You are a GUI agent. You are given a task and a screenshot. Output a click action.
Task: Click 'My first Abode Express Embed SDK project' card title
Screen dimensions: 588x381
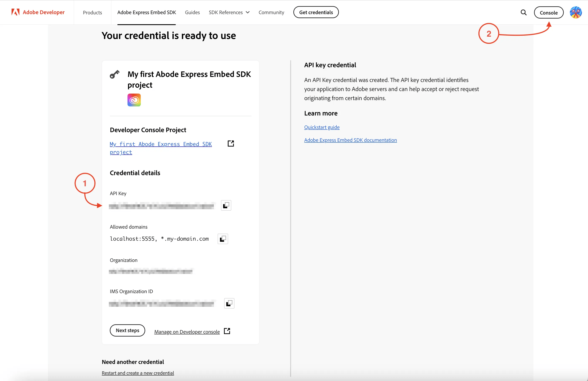[x=189, y=79]
